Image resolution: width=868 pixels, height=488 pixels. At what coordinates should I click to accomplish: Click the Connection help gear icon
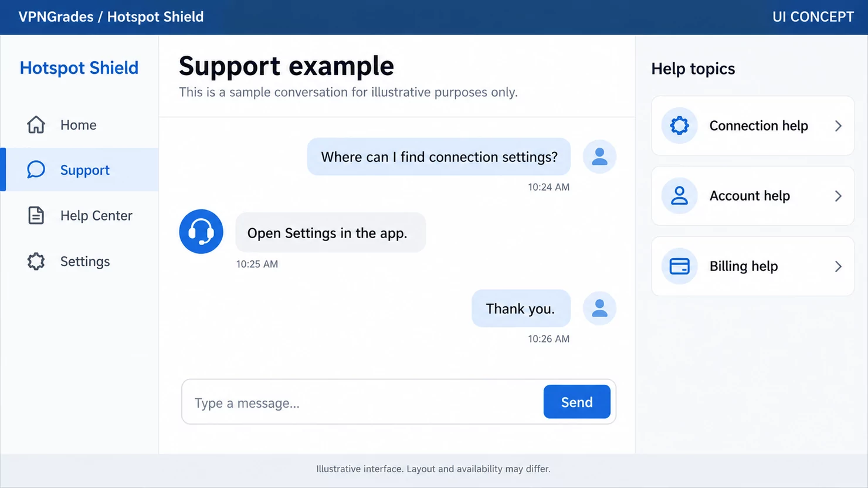679,126
